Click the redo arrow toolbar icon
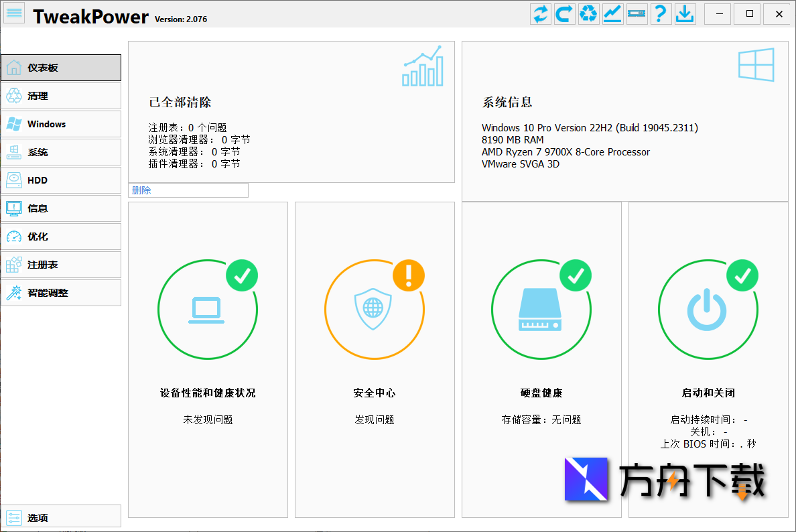The image size is (796, 532). coord(564,13)
